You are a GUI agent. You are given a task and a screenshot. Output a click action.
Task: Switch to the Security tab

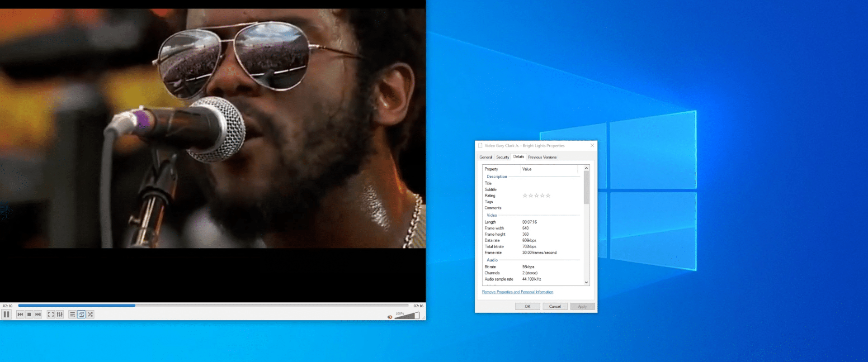click(503, 157)
